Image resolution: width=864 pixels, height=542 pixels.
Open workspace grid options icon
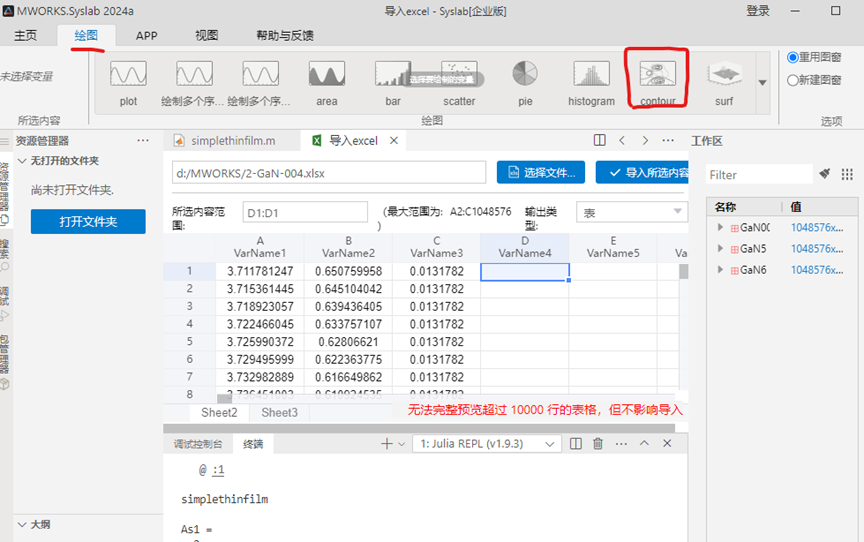click(847, 175)
